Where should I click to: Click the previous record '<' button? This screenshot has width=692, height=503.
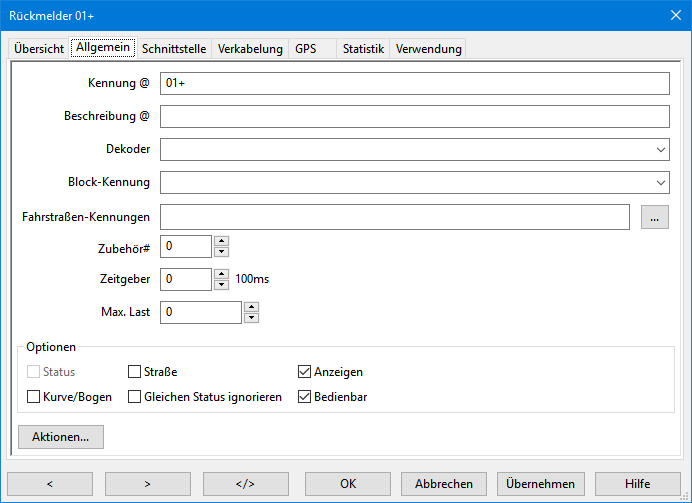tap(49, 484)
